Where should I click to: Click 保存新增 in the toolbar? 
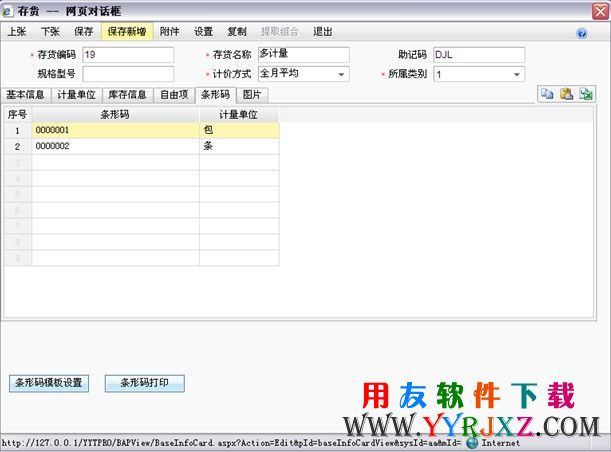127,32
